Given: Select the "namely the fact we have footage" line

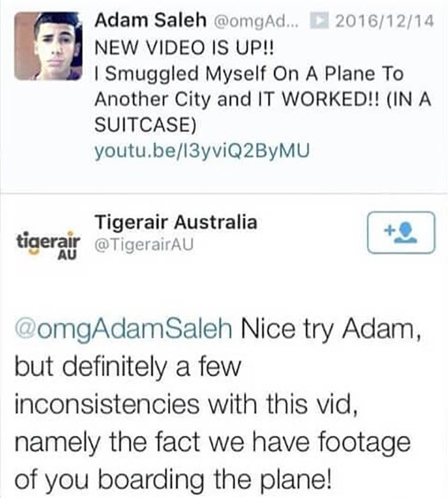Looking at the screenshot, I should 213,442.
